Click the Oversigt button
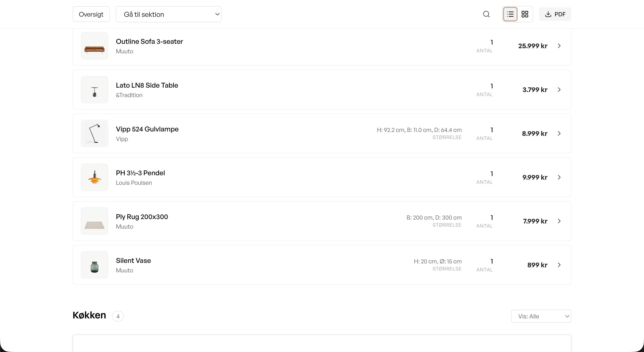644x352 pixels. pos(91,14)
